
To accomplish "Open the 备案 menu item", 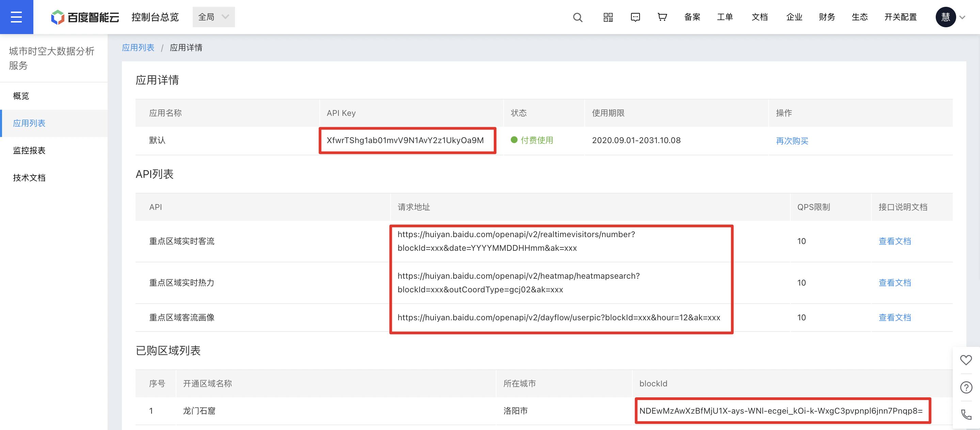I will point(692,17).
